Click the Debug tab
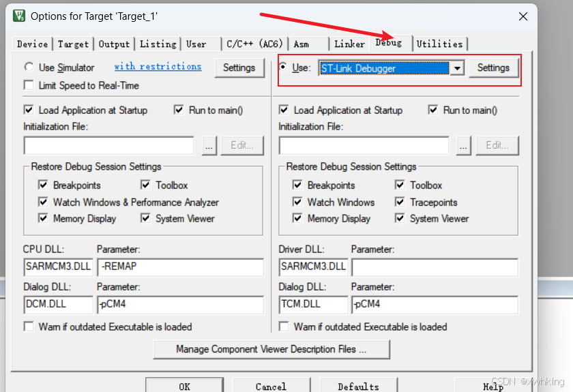 [389, 43]
